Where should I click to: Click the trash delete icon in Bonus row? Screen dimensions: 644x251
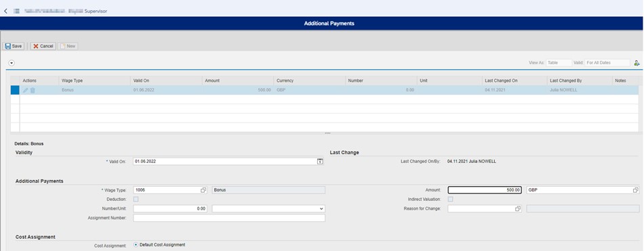(33, 90)
